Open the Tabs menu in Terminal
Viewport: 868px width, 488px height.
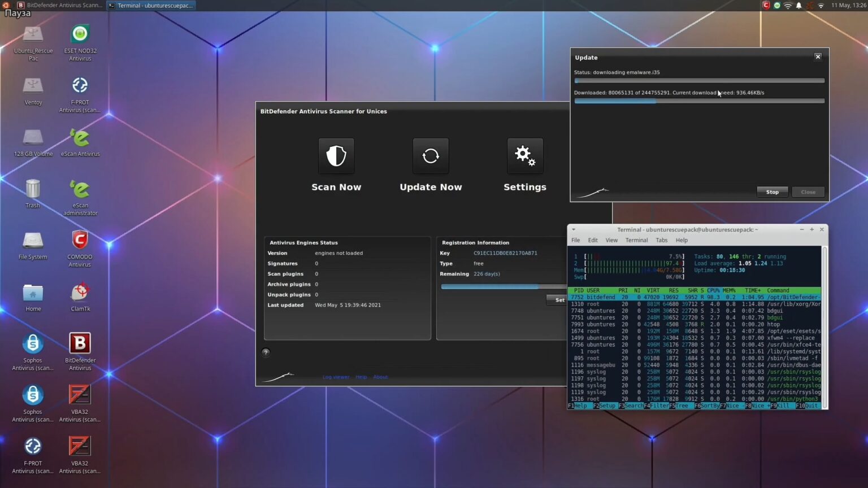click(661, 240)
